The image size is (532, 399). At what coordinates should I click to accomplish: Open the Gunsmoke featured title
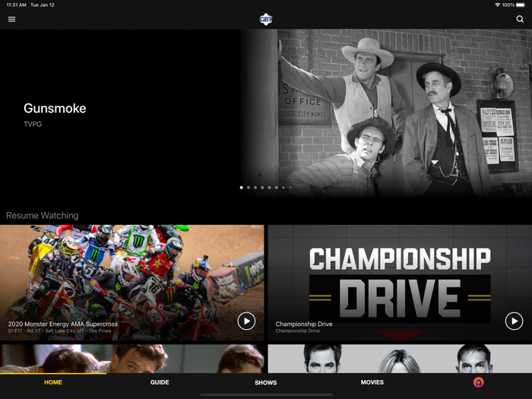55,108
